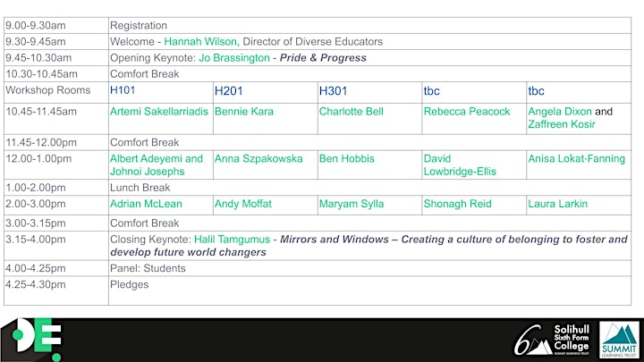Open Charlotte Bell workshop link
Viewport: 644px width, 362px height.
[x=352, y=112]
